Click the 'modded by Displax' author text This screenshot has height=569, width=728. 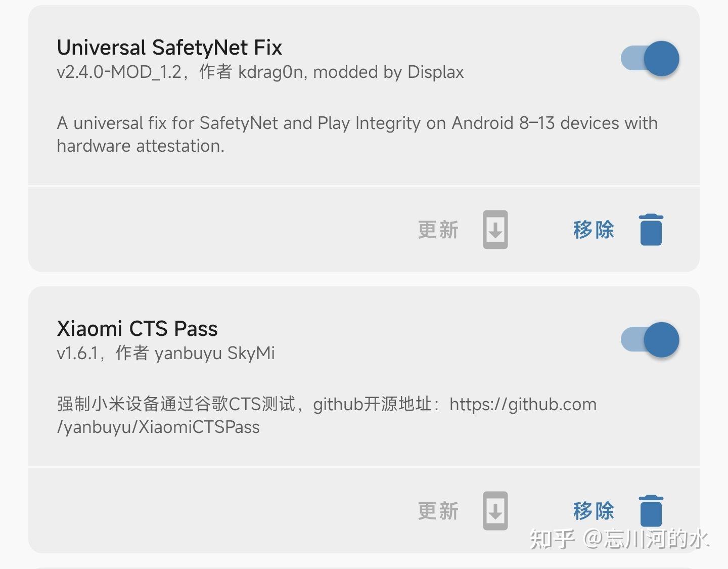[x=388, y=72]
